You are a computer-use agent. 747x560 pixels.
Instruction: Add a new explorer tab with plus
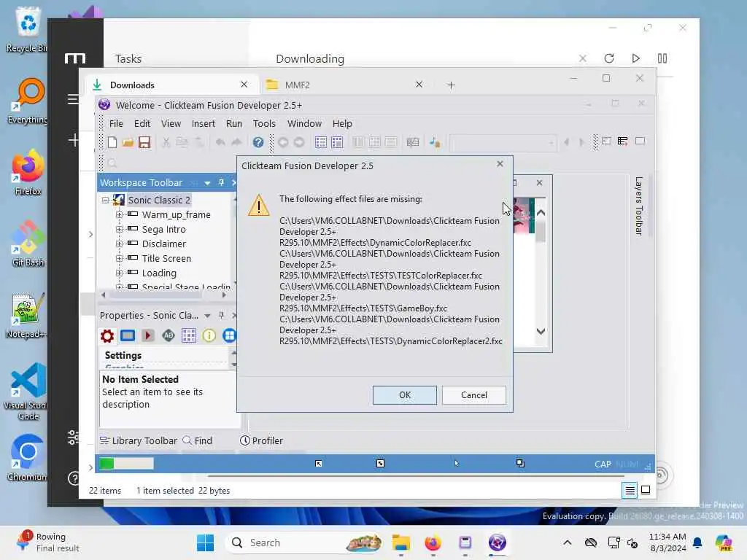451,85
